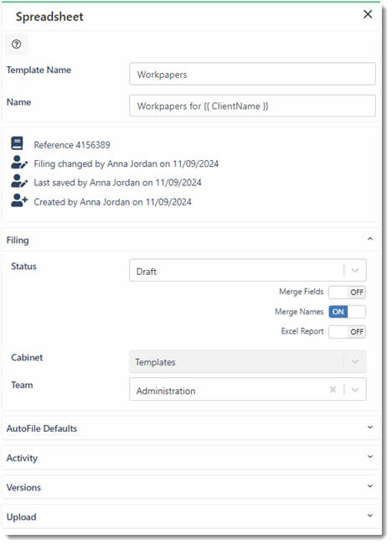Open the Cabinet dropdown showing Templates
392x545 pixels.
[x=248, y=361]
